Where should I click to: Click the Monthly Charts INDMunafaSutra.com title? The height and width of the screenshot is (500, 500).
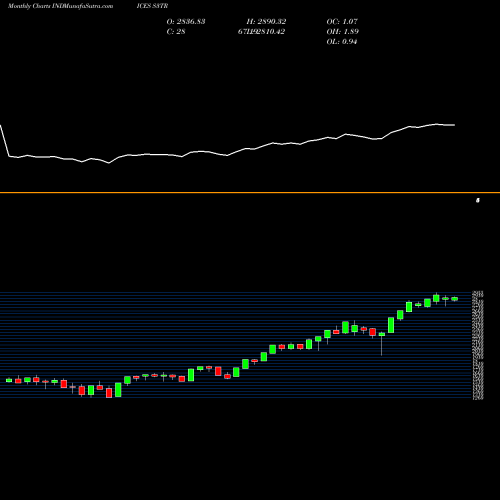pos(60,6)
